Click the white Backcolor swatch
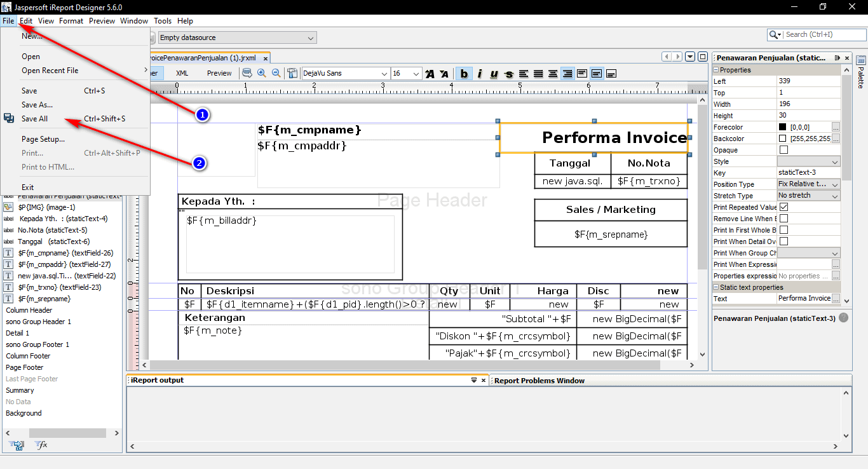This screenshot has width=868, height=469. (783, 139)
